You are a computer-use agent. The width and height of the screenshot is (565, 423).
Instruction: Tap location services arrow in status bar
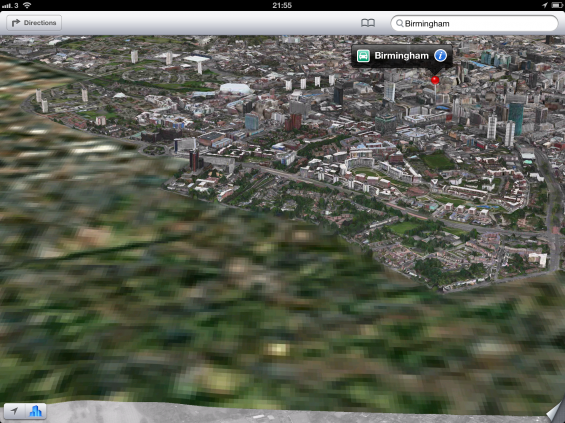click(544, 5)
